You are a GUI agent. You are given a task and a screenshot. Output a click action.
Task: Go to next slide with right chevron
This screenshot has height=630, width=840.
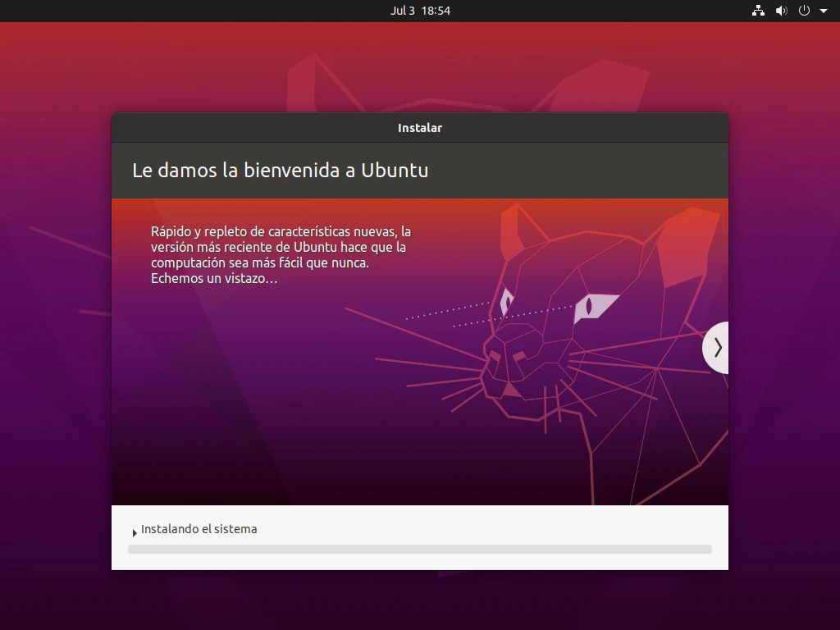tap(718, 348)
